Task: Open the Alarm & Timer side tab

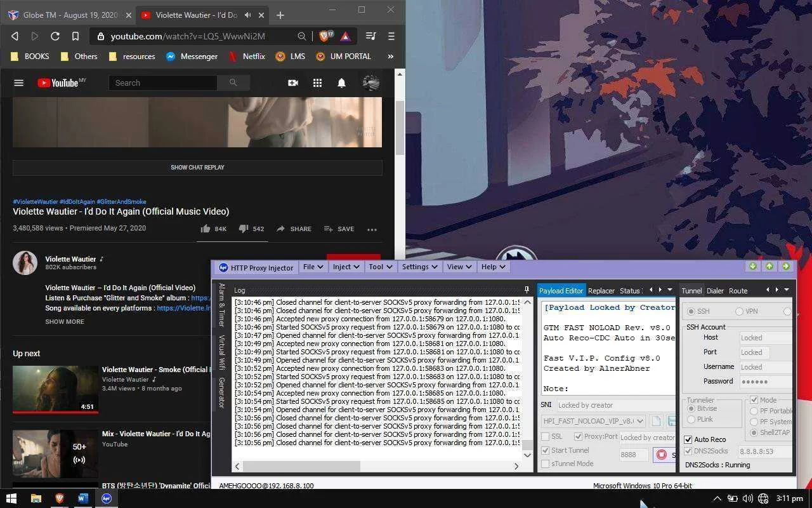Action: tap(221, 305)
